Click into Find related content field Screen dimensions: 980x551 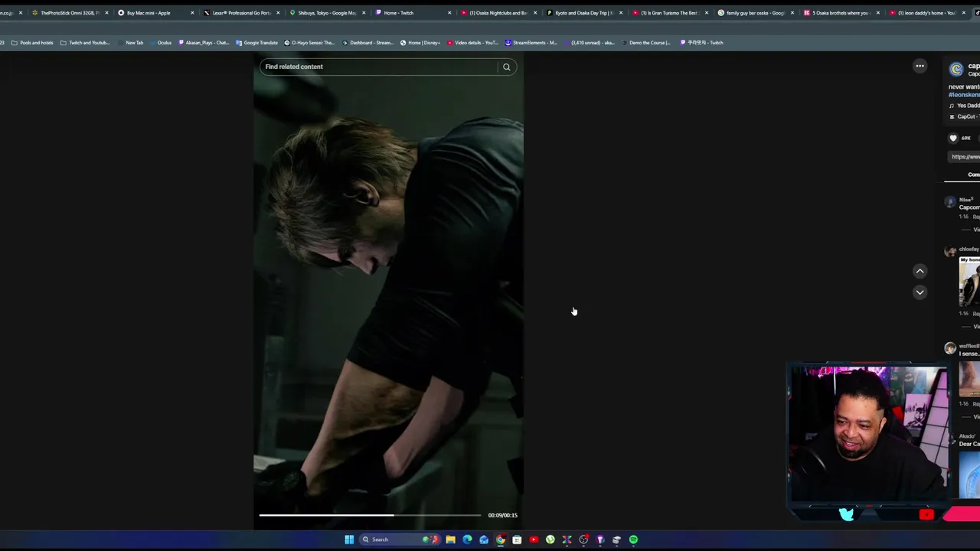pyautogui.click(x=380, y=67)
